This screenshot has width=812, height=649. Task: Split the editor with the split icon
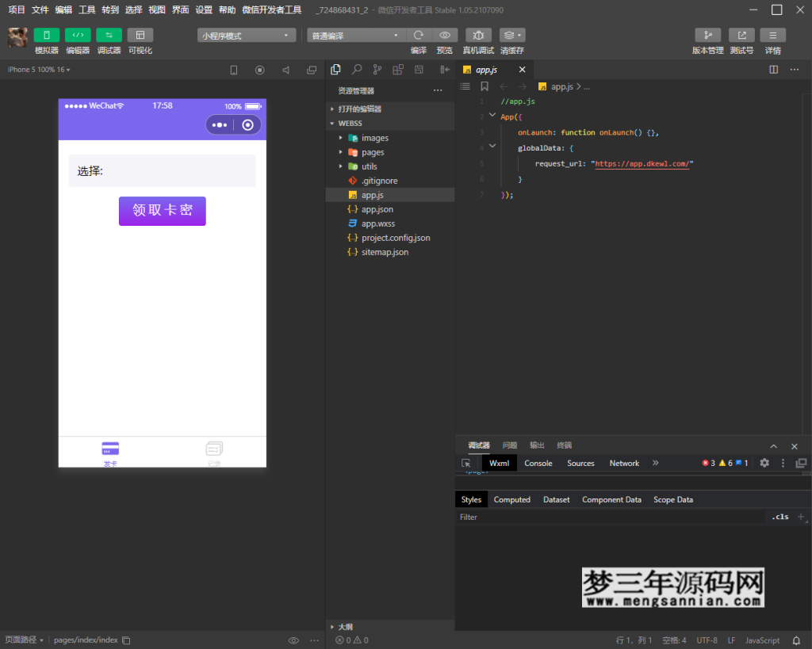774,70
